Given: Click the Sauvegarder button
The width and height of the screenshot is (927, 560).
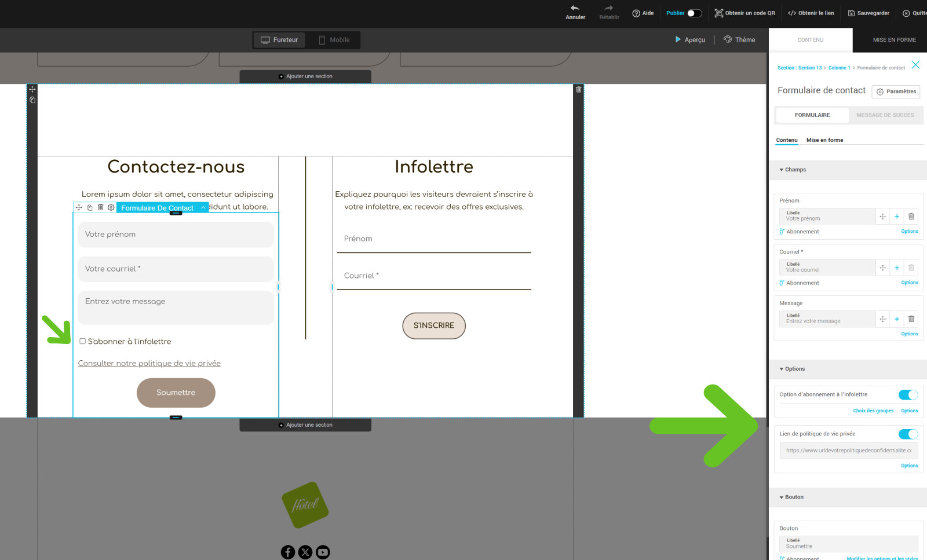Looking at the screenshot, I should click(x=868, y=13).
